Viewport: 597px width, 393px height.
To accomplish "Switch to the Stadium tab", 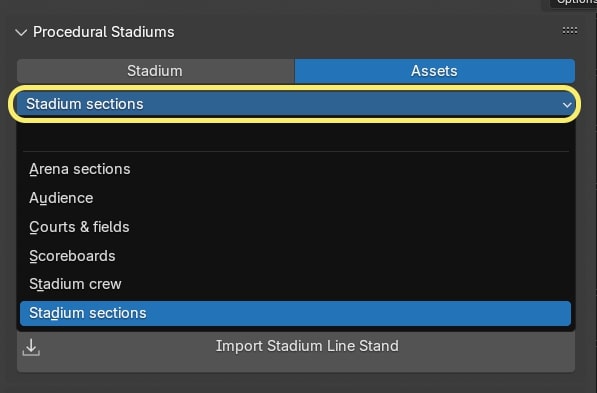I will coord(155,71).
